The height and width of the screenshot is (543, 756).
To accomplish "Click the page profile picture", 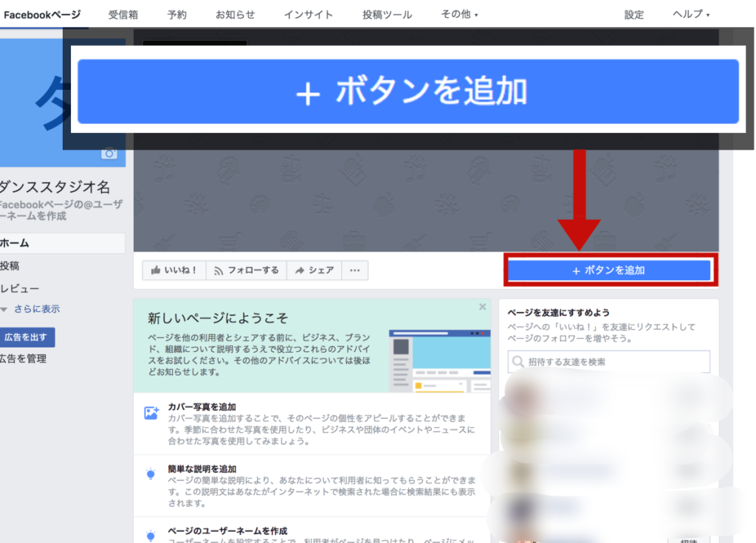I will [x=63, y=103].
